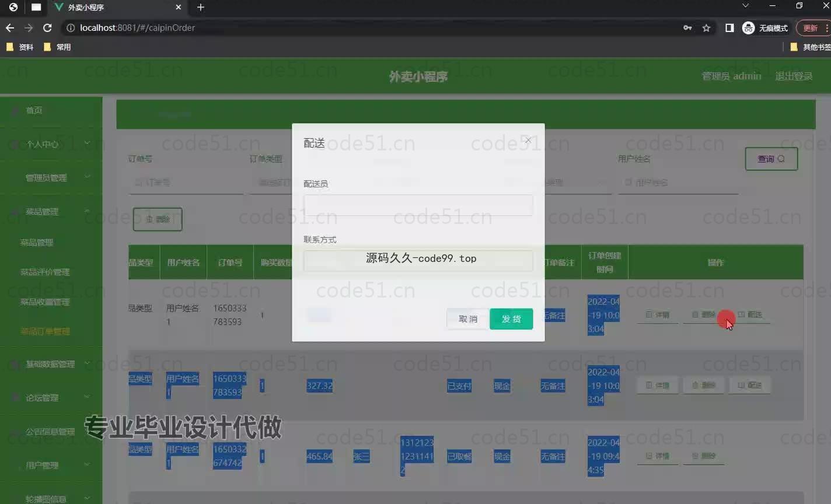
Task: Reload the browser page
Action: [48, 27]
